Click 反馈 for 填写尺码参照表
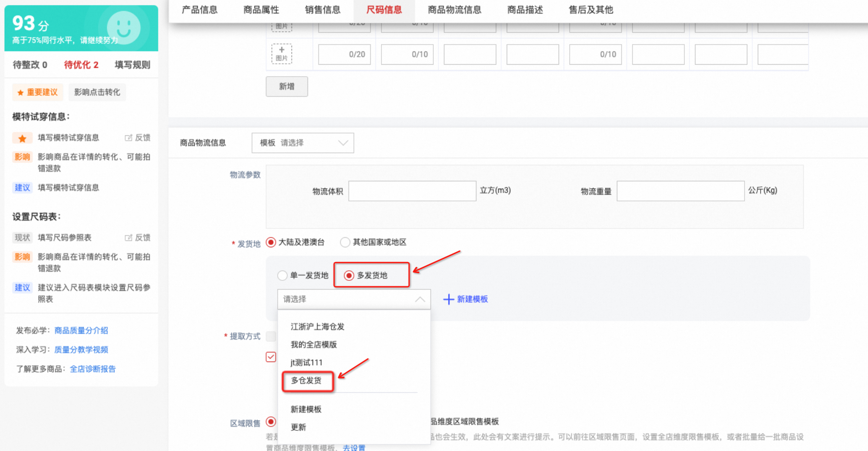Image resolution: width=868 pixels, height=451 pixels. pos(138,238)
